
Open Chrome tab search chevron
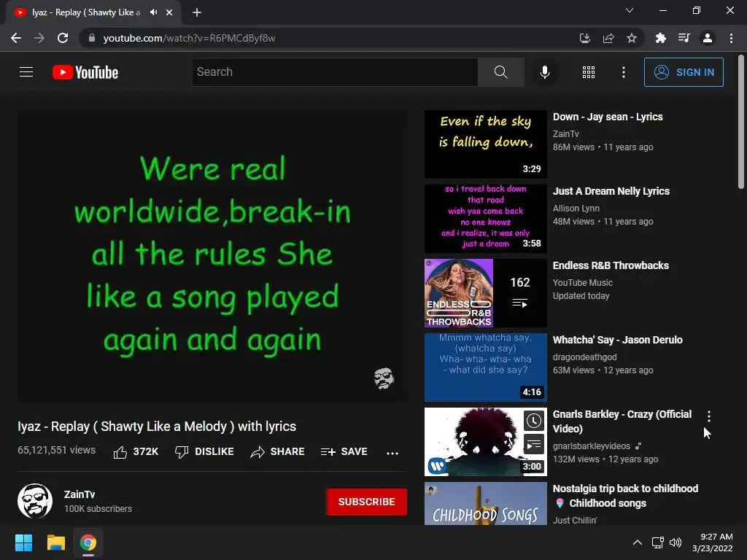[630, 10]
